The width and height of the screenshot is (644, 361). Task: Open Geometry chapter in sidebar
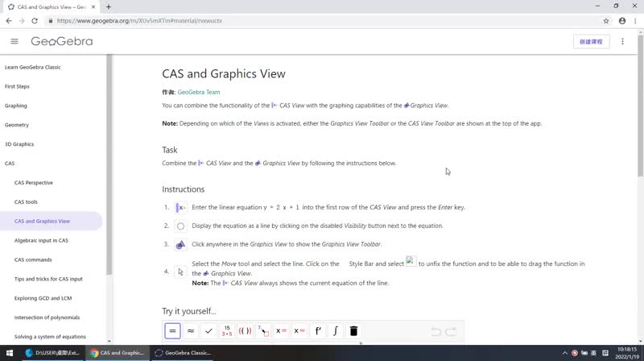click(x=17, y=125)
